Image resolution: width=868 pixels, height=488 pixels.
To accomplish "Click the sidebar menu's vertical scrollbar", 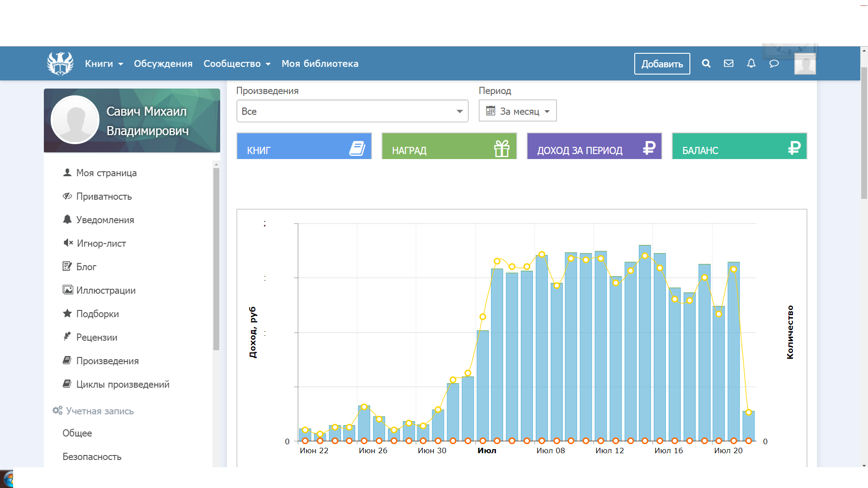I will (216, 258).
